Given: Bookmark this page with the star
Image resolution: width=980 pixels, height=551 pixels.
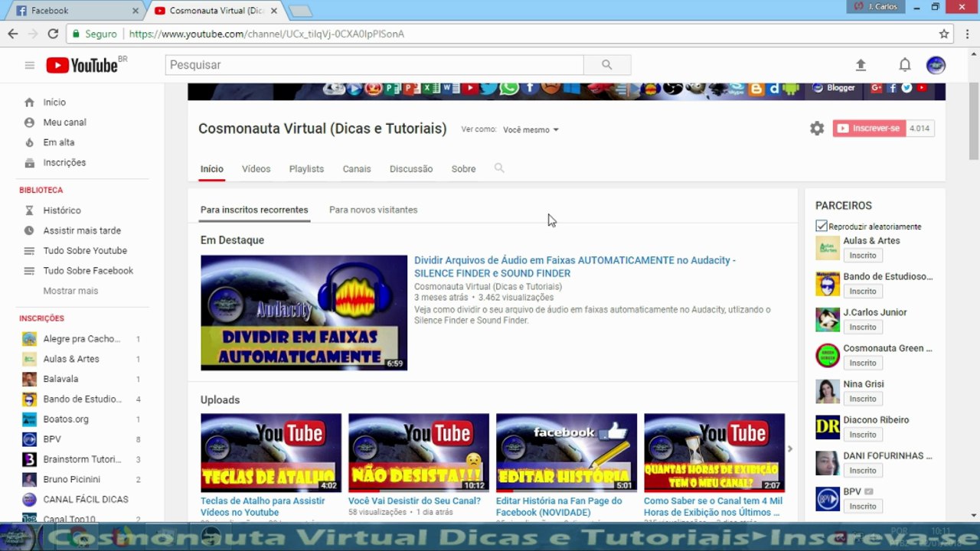Looking at the screenshot, I should [944, 34].
